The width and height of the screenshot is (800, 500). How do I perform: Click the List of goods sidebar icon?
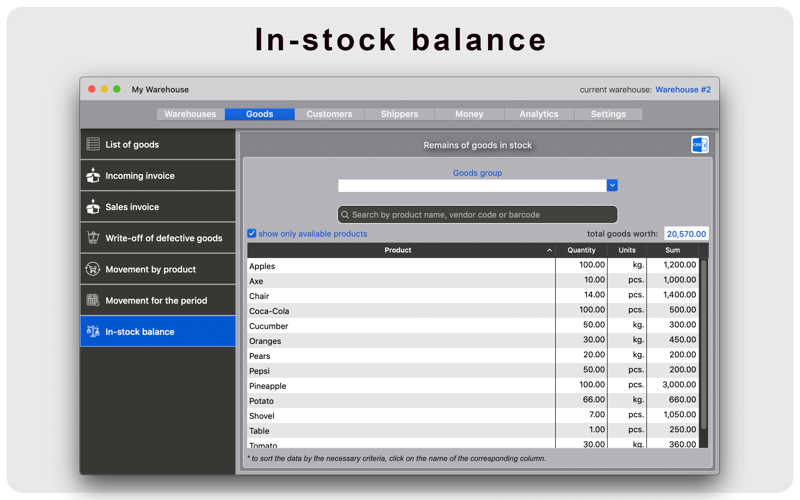(93, 144)
